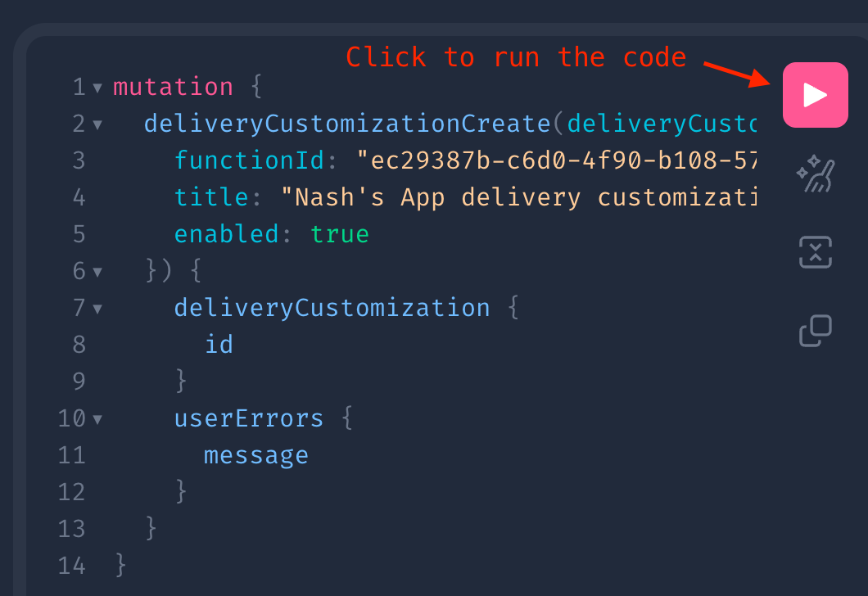This screenshot has height=596, width=868.
Task: Click the functionId UUID string value
Action: tap(556, 160)
